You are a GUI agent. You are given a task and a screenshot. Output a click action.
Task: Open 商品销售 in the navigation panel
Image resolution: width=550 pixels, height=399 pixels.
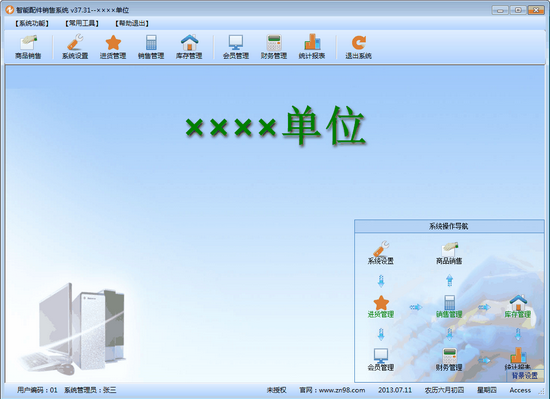[449, 253]
